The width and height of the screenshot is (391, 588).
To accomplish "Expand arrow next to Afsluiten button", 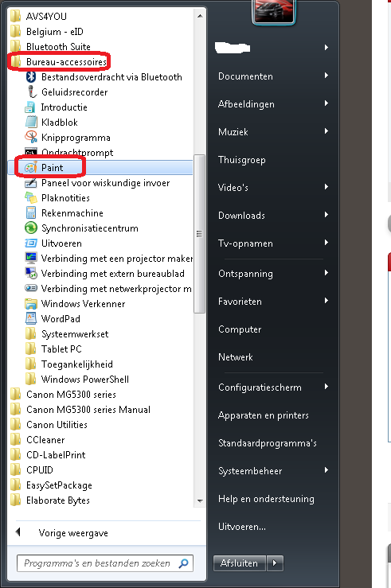I will click(275, 563).
